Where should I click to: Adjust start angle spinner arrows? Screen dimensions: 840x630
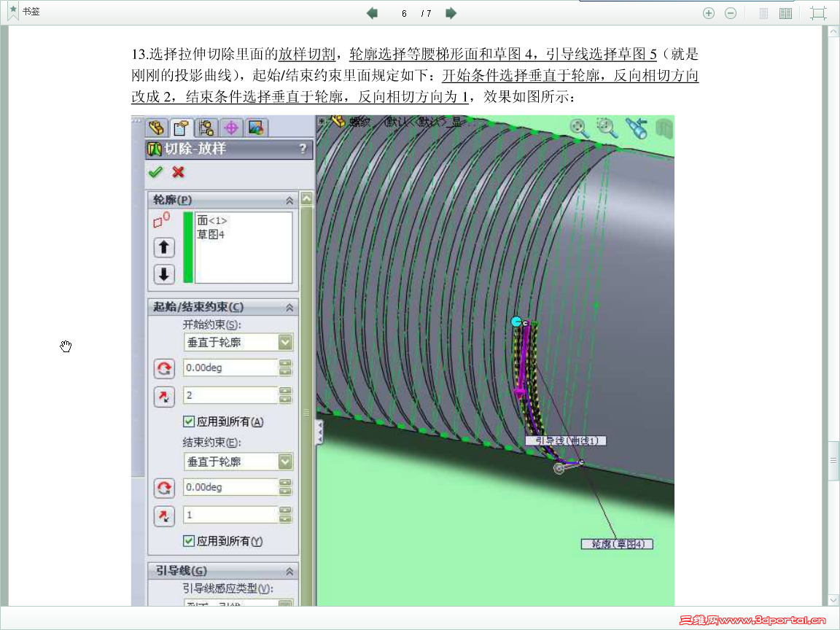(286, 367)
